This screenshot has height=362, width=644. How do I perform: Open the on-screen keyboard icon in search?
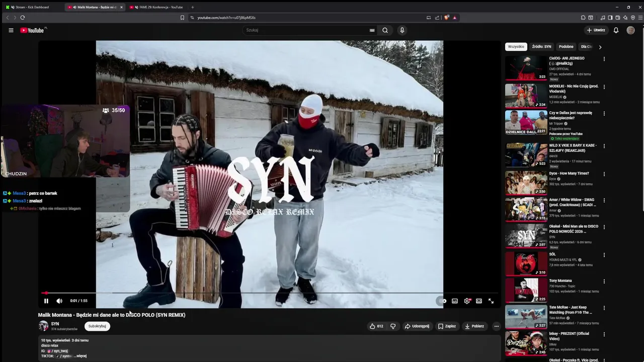(x=372, y=30)
